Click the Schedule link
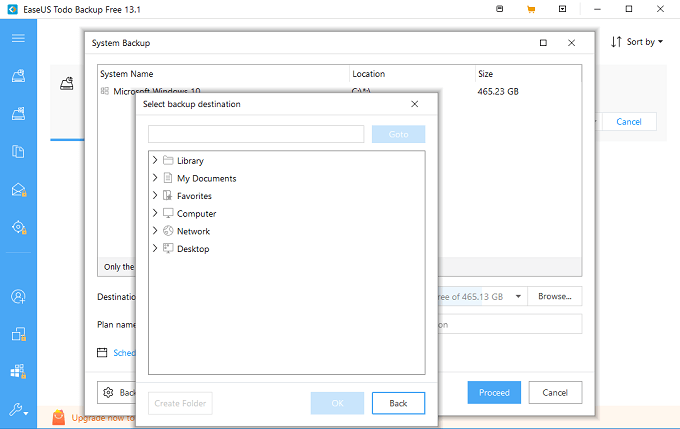Image resolution: width=680 pixels, height=429 pixels. coord(124,353)
